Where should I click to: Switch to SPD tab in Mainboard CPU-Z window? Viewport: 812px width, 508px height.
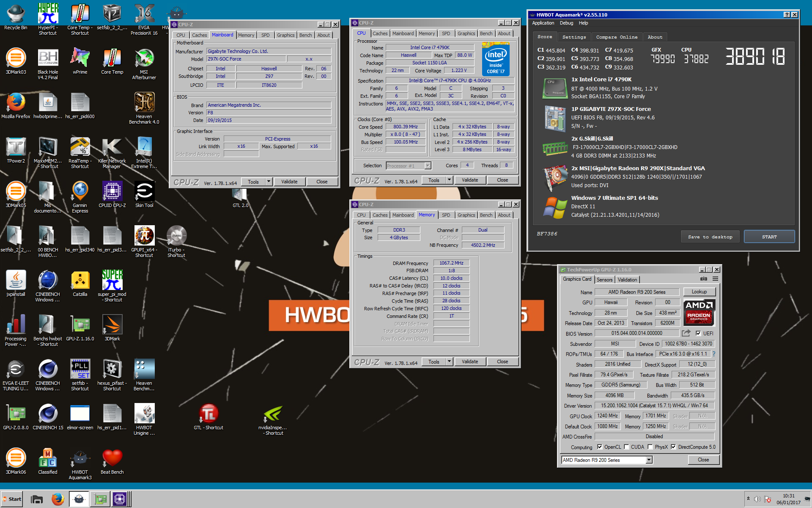coord(265,35)
